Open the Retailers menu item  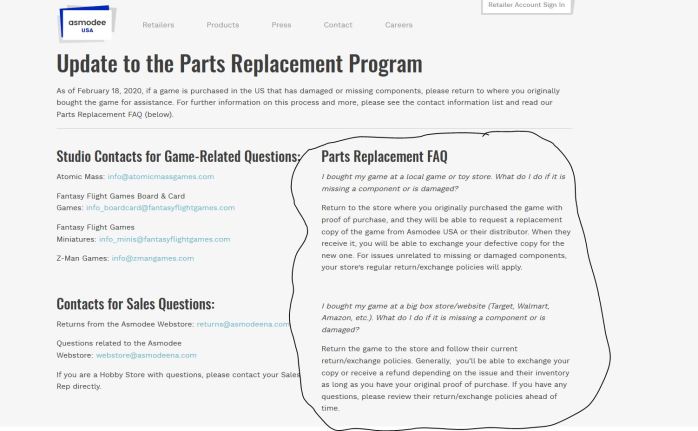coord(158,25)
